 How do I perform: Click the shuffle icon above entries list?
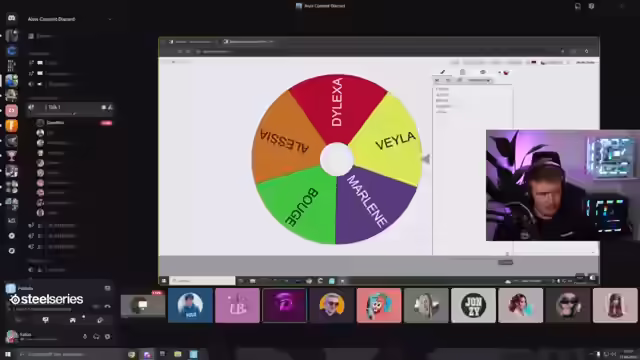point(437,80)
